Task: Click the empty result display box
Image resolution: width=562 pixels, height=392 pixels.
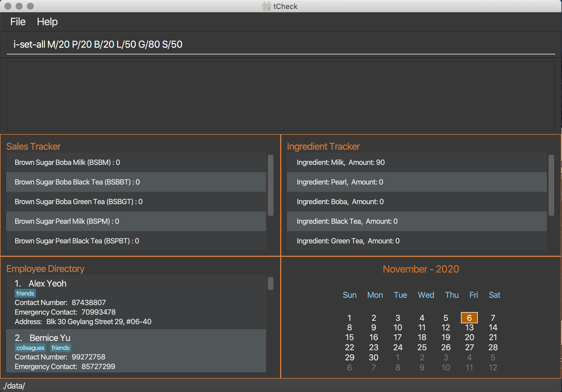Action: pyautogui.click(x=281, y=96)
